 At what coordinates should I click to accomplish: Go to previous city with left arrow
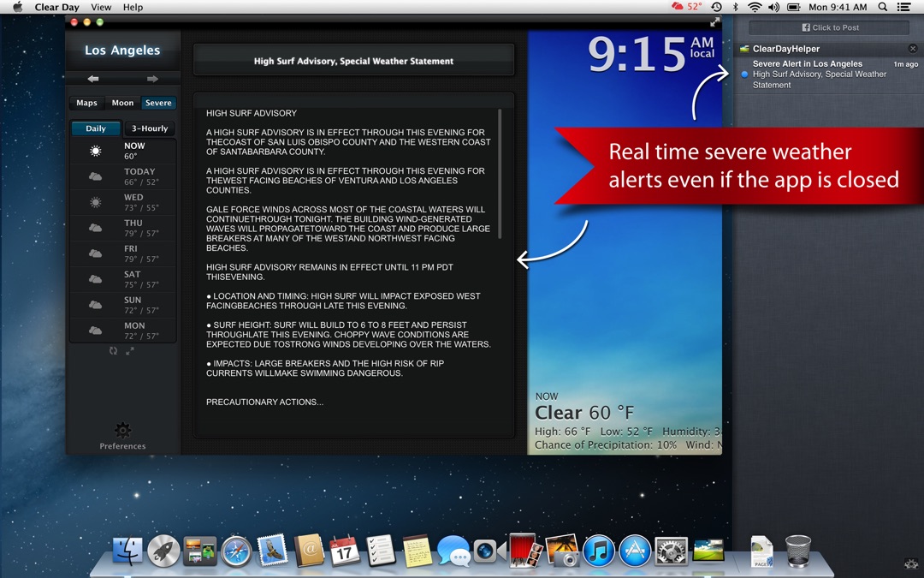[93, 79]
